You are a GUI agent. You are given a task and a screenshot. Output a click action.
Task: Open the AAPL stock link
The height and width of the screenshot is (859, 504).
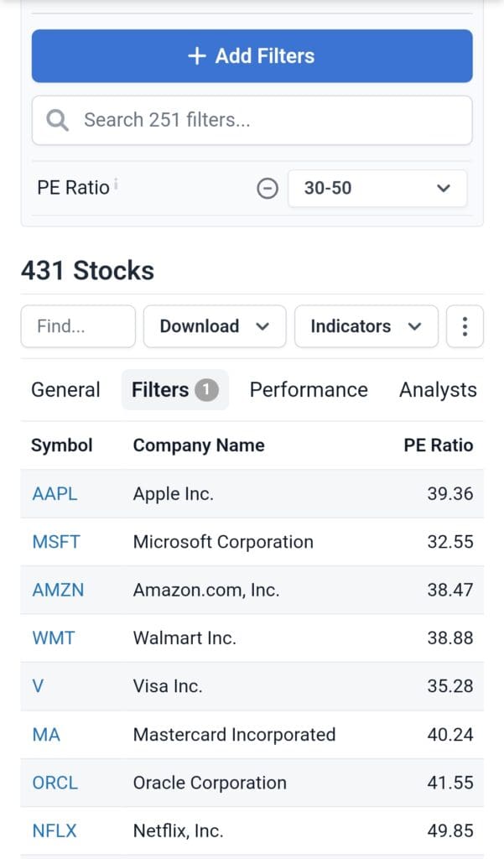click(x=55, y=494)
